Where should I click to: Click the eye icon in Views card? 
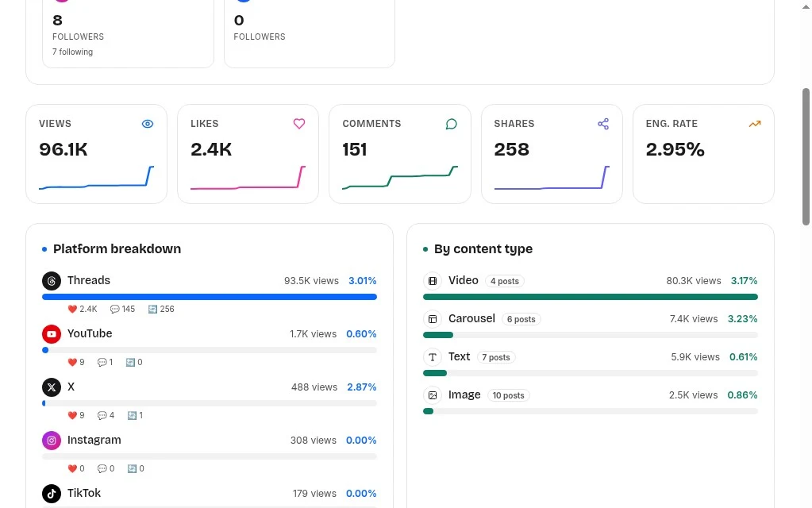(148, 124)
